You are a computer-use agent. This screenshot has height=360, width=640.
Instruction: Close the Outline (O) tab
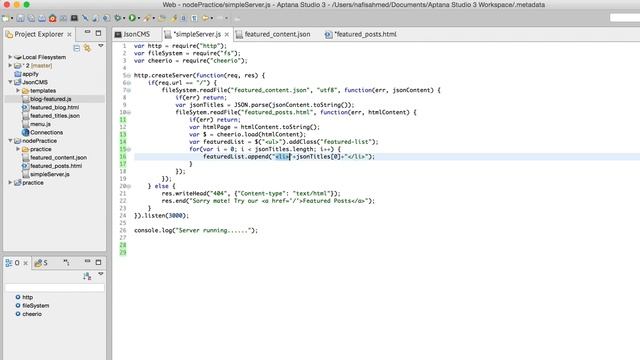(25, 263)
